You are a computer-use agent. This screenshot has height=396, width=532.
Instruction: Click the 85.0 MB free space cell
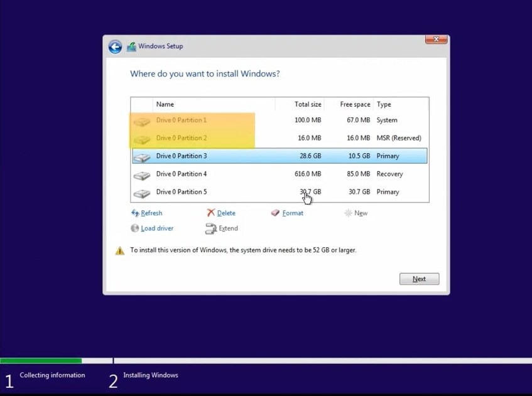coord(358,174)
